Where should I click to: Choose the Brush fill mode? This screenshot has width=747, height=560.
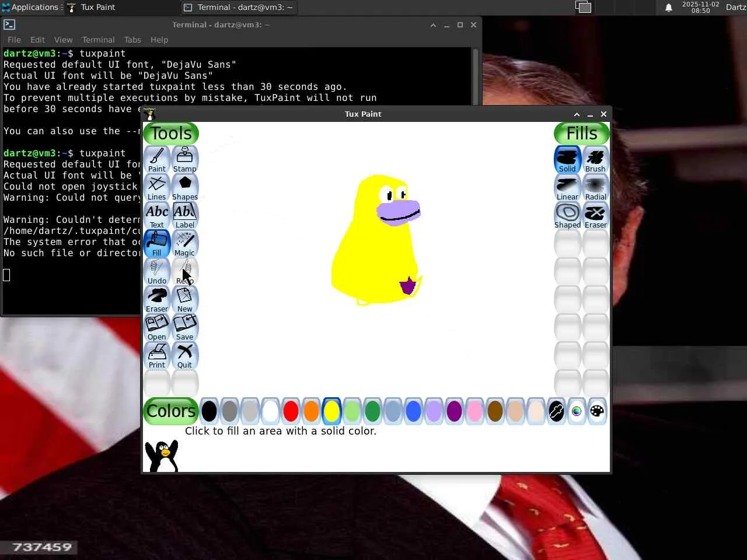tap(595, 160)
